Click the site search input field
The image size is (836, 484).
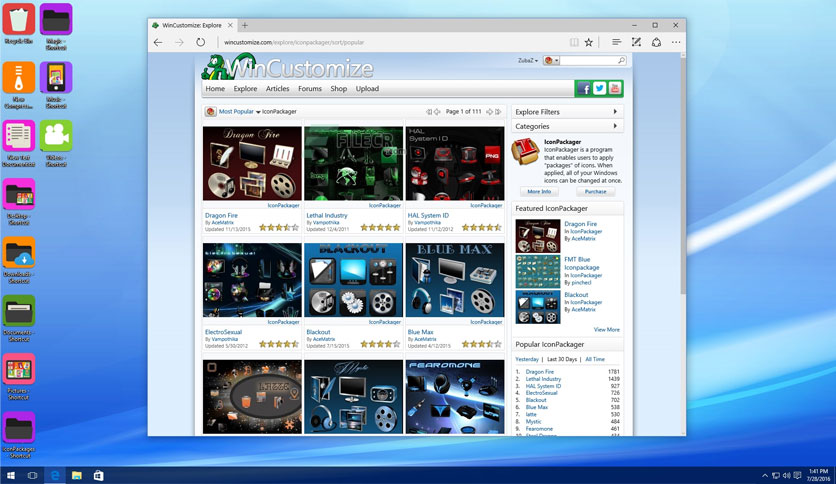pos(589,61)
